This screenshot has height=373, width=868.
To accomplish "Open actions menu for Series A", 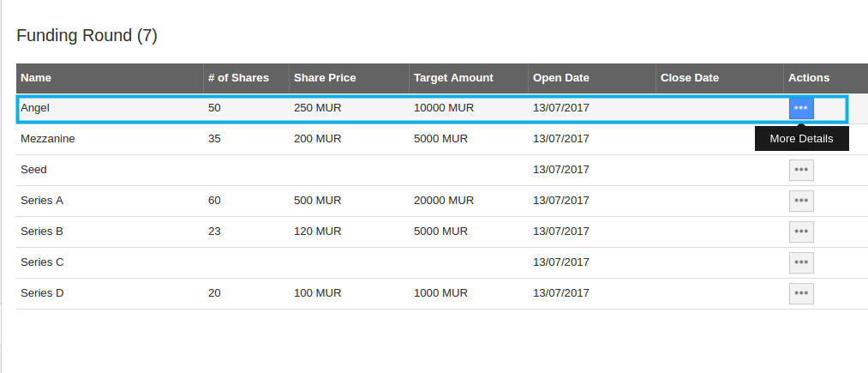I will 801,201.
